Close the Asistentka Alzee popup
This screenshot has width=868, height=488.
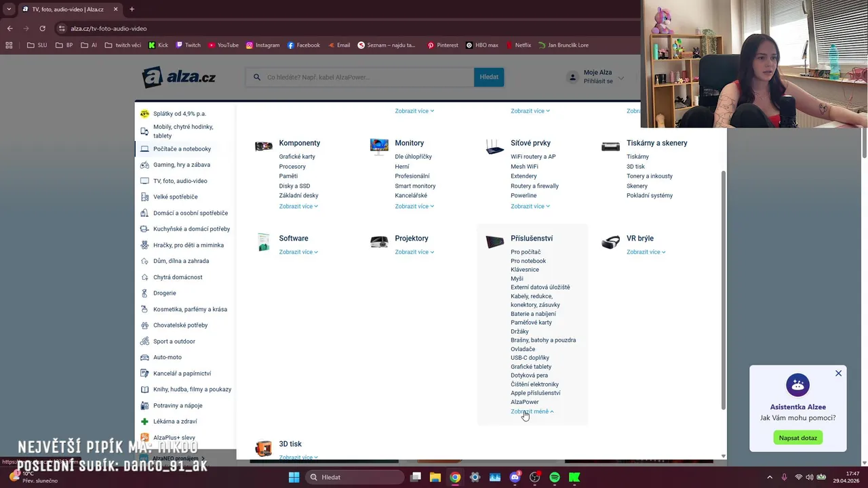click(838, 373)
